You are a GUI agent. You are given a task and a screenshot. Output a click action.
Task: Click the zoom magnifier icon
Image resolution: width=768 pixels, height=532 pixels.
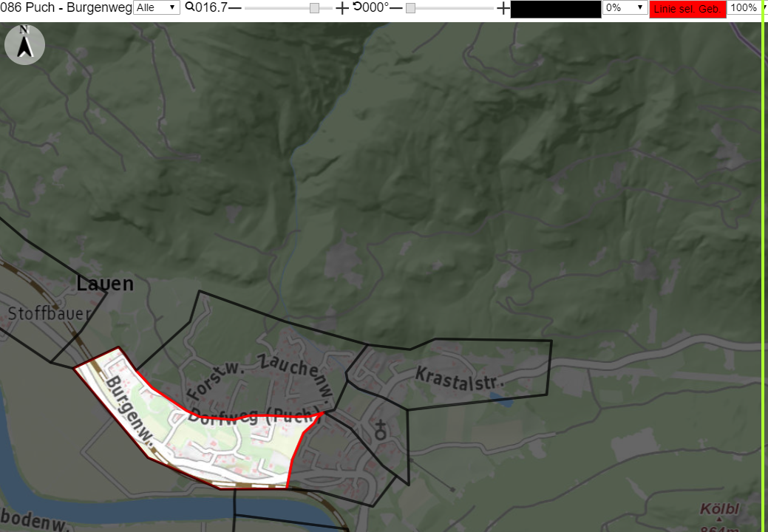189,7
